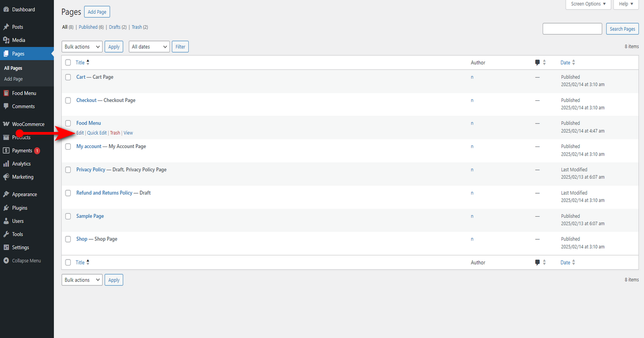644x338 pixels.
Task: Click the Dashboard icon in the sidebar
Action: [6, 10]
